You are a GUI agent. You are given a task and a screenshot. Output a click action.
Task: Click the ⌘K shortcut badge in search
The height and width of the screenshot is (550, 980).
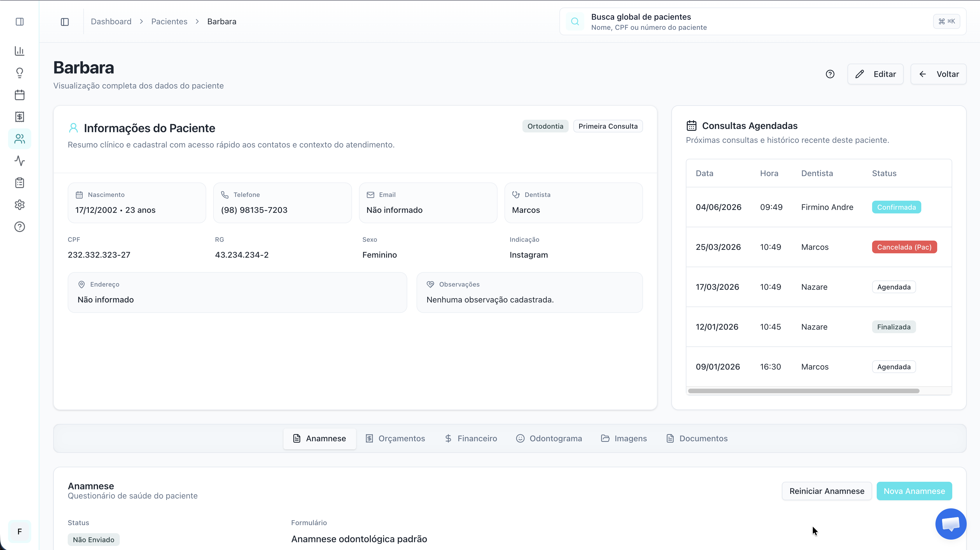pyautogui.click(x=946, y=22)
